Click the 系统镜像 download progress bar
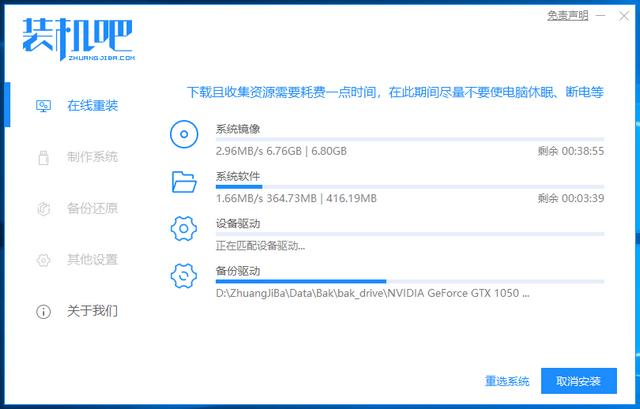This screenshot has width=640, height=409. click(409, 139)
